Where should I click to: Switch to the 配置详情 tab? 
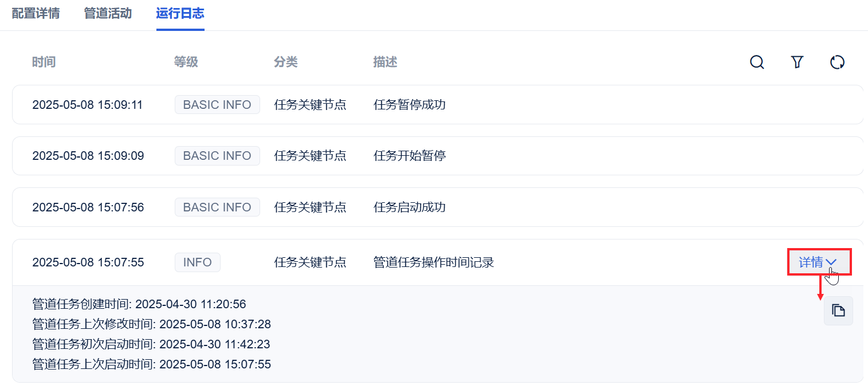36,13
